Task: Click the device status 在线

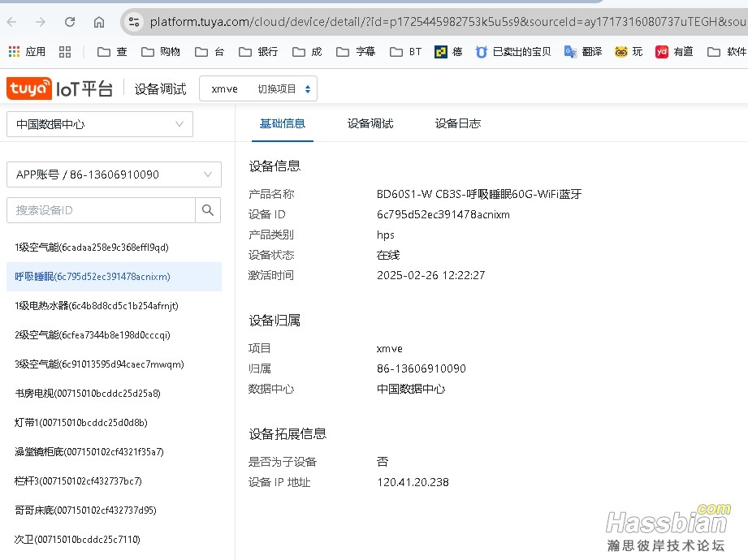Action: click(x=388, y=255)
